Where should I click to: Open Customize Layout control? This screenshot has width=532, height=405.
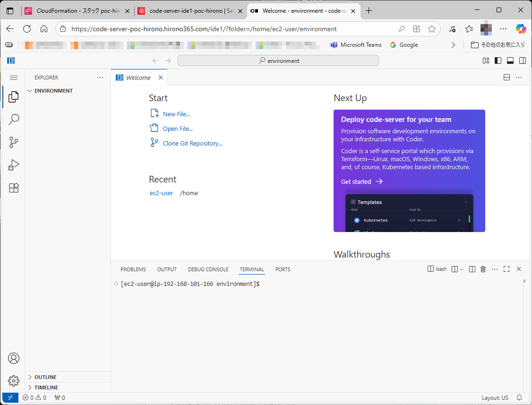point(486,60)
